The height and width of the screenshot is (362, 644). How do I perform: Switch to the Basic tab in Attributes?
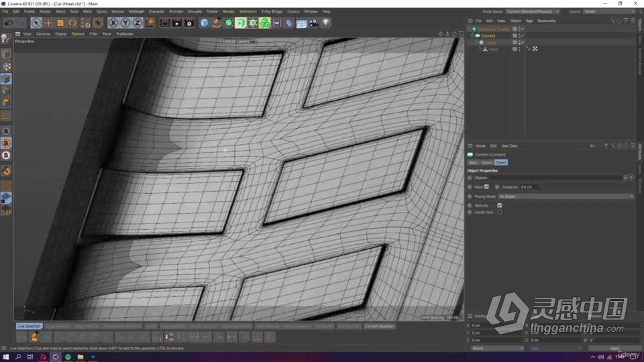pos(473,162)
